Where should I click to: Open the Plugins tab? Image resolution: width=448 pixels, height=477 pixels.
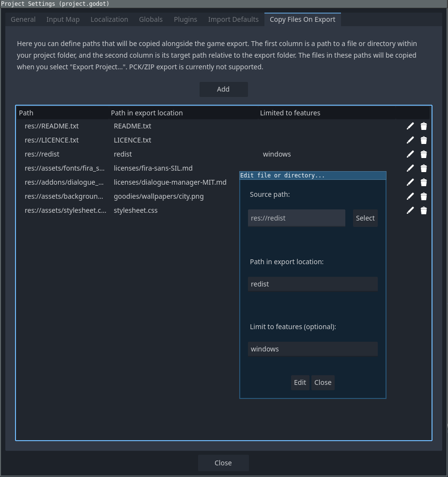(x=185, y=19)
